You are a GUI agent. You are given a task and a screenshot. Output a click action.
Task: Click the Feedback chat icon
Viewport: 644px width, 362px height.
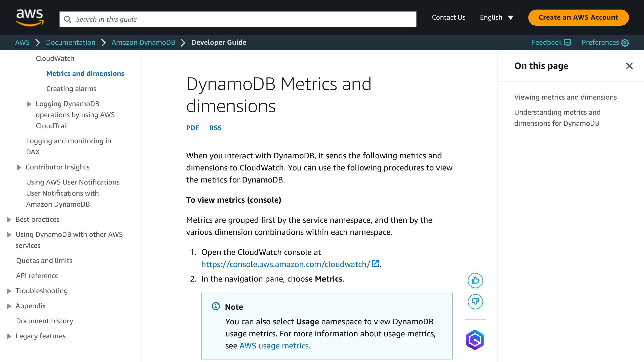coord(568,42)
